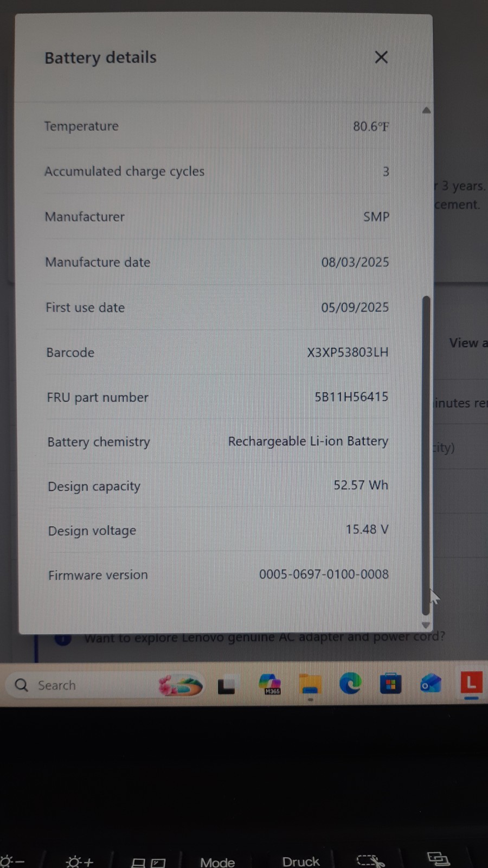488x868 pixels.
Task: Click the scroll up arrow in Battery details
Action: [426, 111]
